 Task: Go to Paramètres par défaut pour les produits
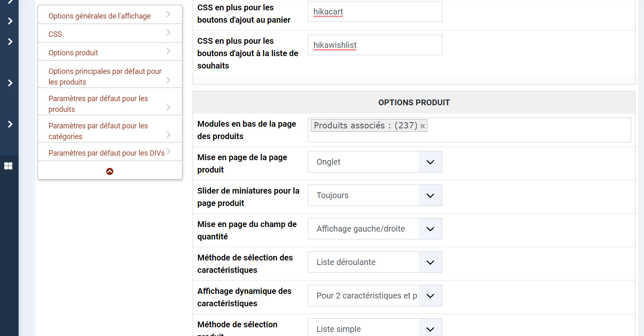point(98,104)
